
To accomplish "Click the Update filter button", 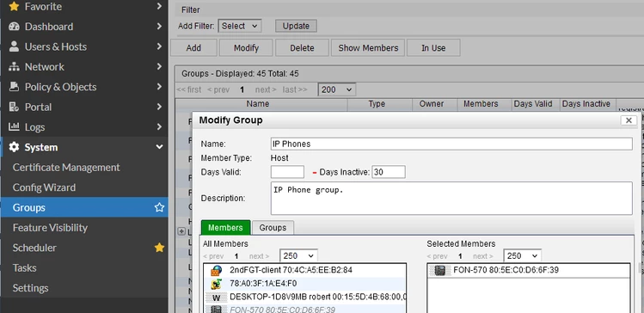I will coord(296,26).
